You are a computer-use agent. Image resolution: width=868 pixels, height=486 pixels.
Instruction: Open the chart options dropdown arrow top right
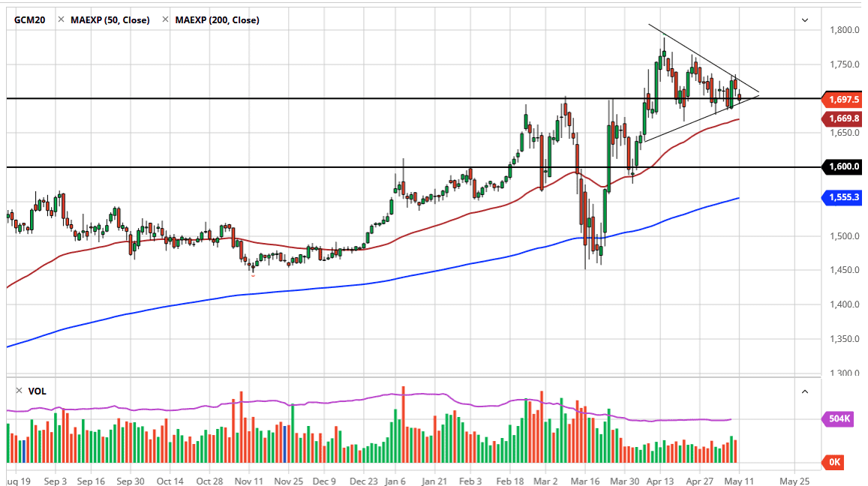[x=805, y=19]
